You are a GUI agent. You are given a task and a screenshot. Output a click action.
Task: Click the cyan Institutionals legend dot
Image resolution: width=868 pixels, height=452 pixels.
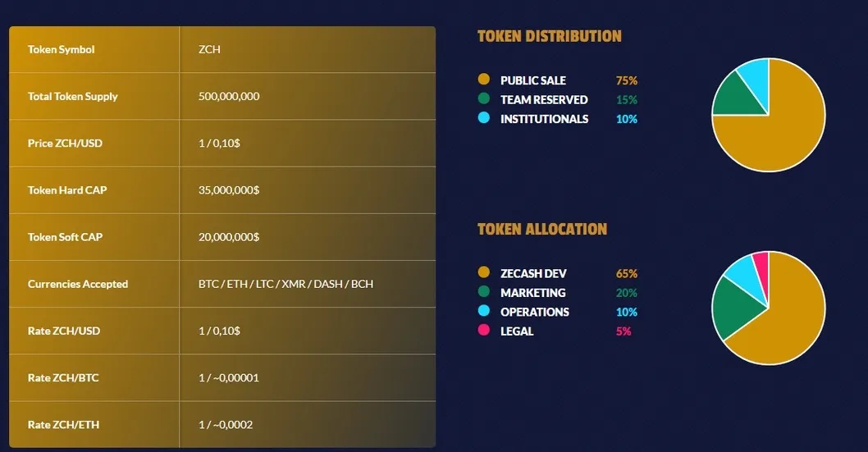484,118
